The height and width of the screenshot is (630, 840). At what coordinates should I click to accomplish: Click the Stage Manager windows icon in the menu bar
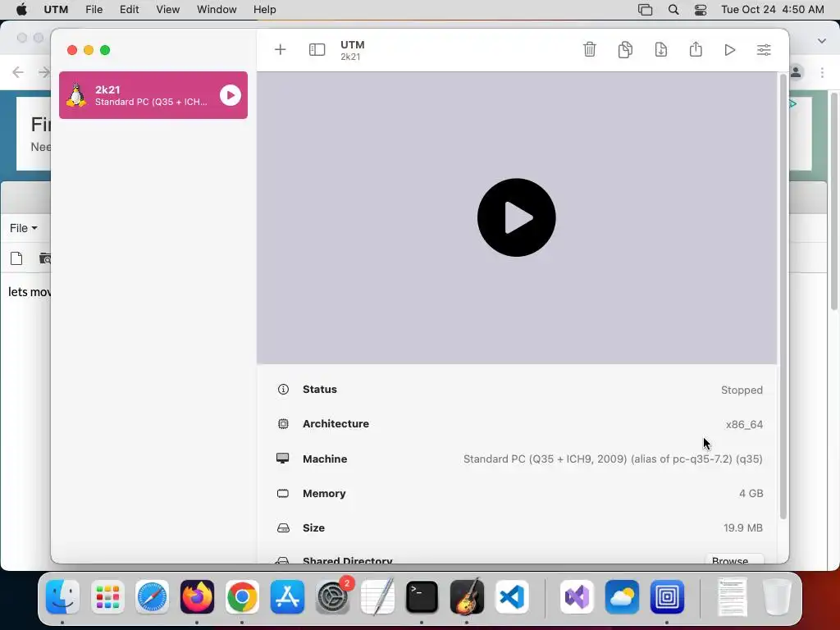tap(645, 10)
